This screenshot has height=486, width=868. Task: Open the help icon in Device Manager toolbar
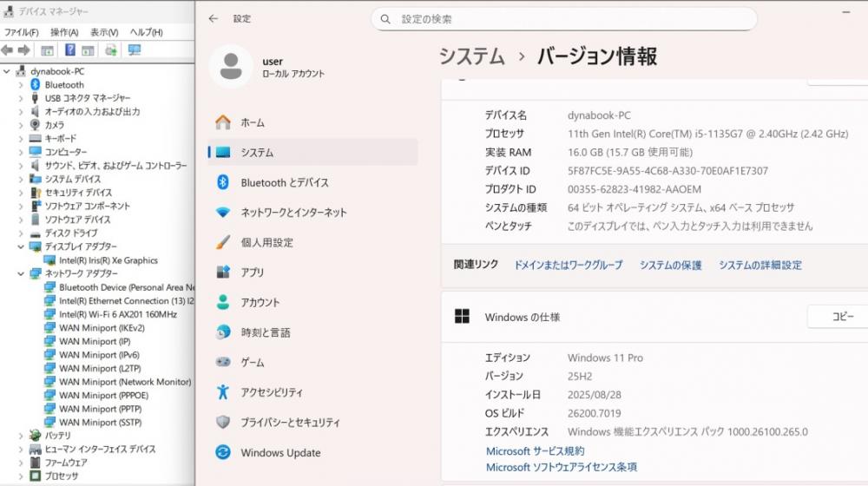click(69, 50)
